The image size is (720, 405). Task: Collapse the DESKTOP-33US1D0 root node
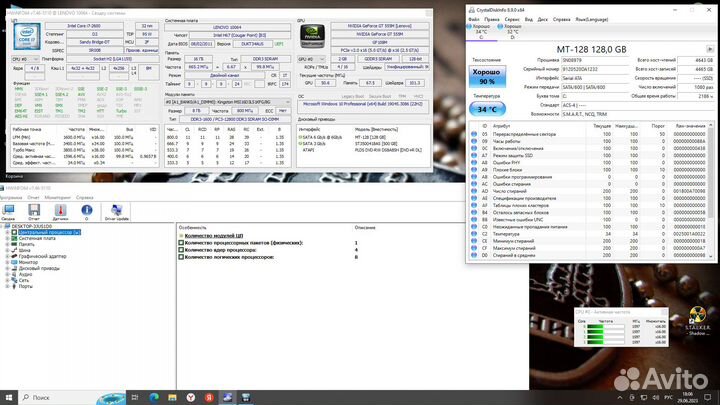pyautogui.click(x=2, y=226)
